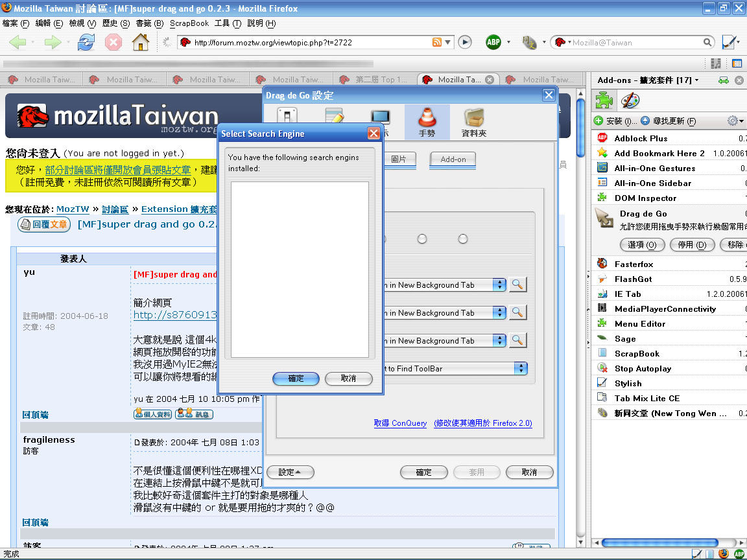The height and width of the screenshot is (560, 747).
Task: Click the search magnifier in search box
Action: (708, 42)
